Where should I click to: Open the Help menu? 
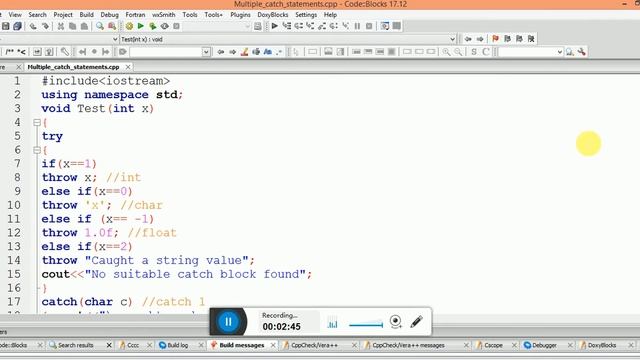[330, 15]
